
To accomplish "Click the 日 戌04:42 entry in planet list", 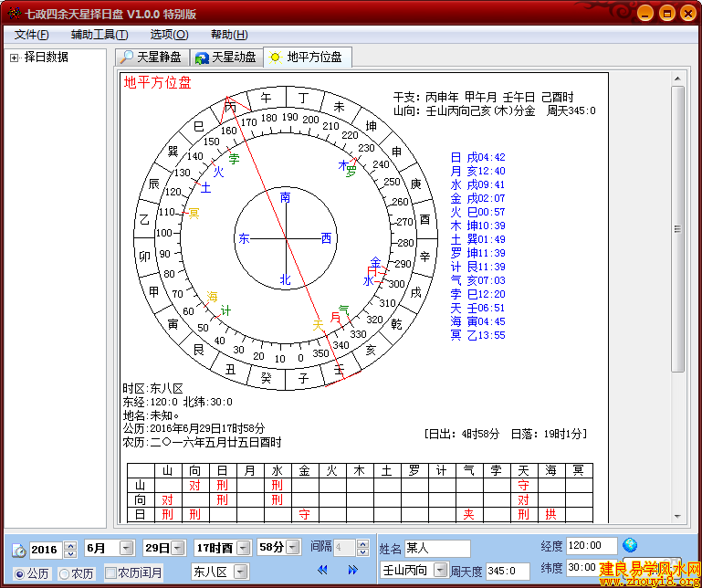I will point(477,157).
